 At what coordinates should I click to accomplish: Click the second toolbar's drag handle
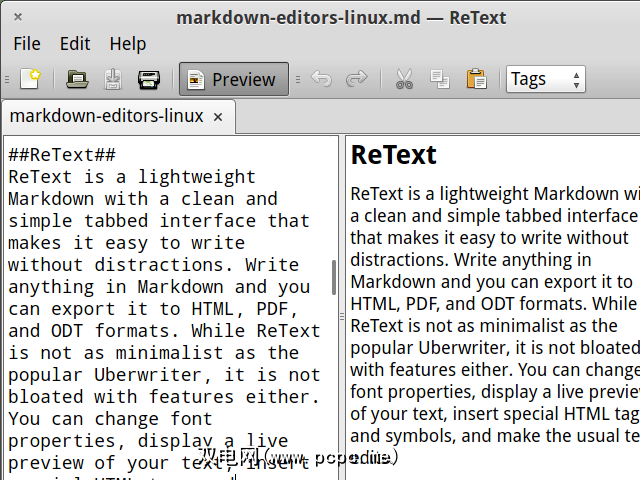298,79
